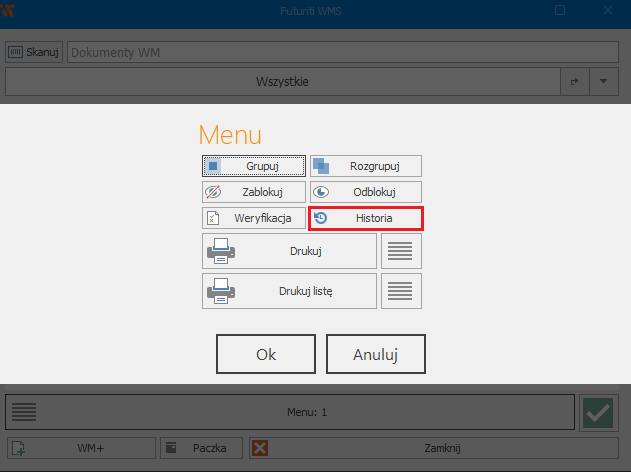Choose Odblokuj to unlock
This screenshot has height=472, width=631.
pos(366,192)
